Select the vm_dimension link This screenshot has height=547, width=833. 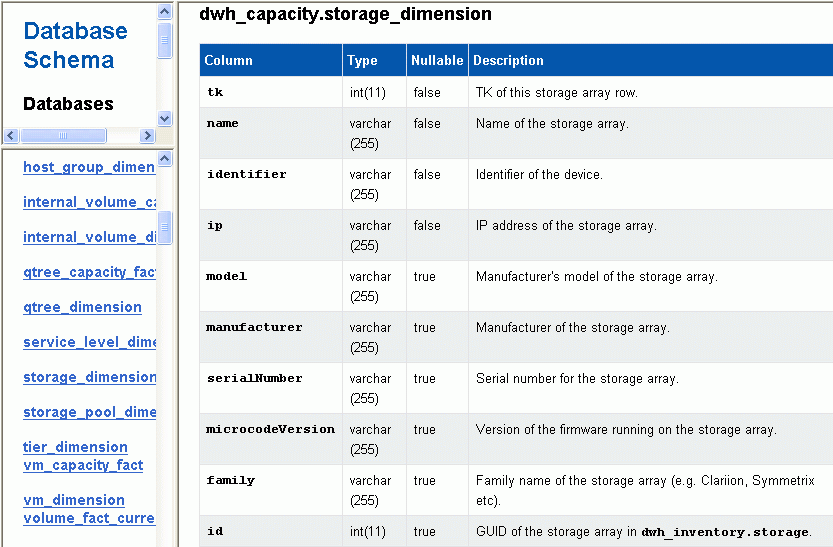pyautogui.click(x=74, y=500)
